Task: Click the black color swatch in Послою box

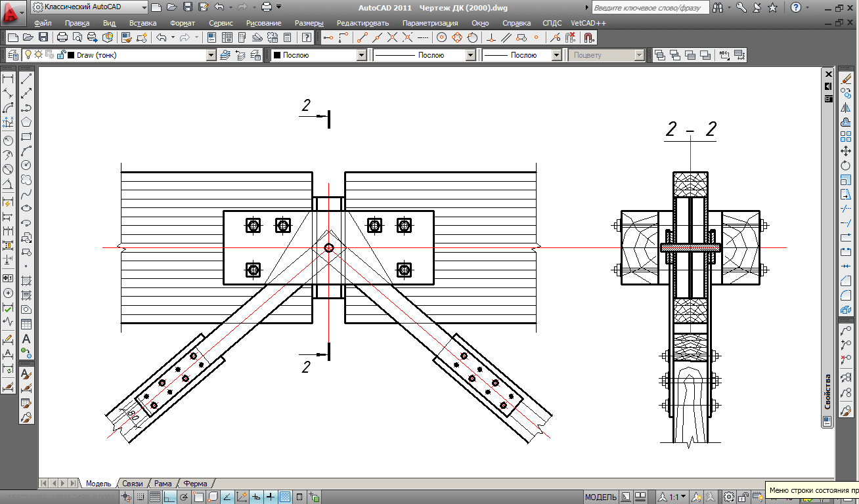Action: click(x=276, y=55)
